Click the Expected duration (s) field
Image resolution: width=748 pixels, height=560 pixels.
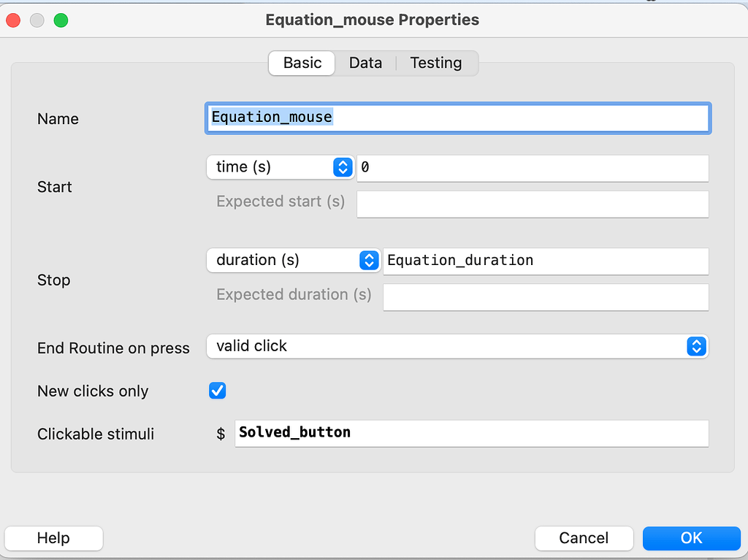(x=546, y=297)
